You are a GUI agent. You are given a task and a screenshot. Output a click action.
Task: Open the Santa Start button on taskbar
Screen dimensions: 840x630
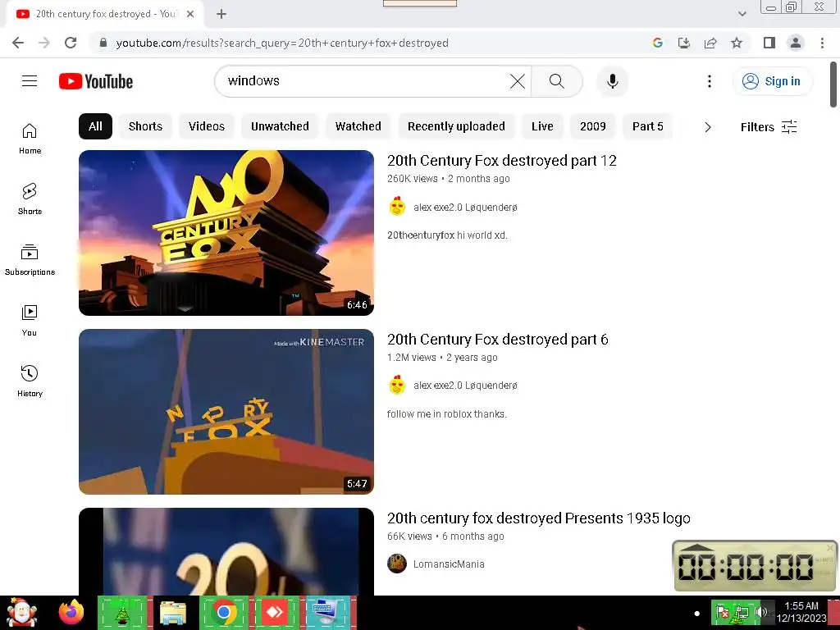pyautogui.click(x=21, y=613)
